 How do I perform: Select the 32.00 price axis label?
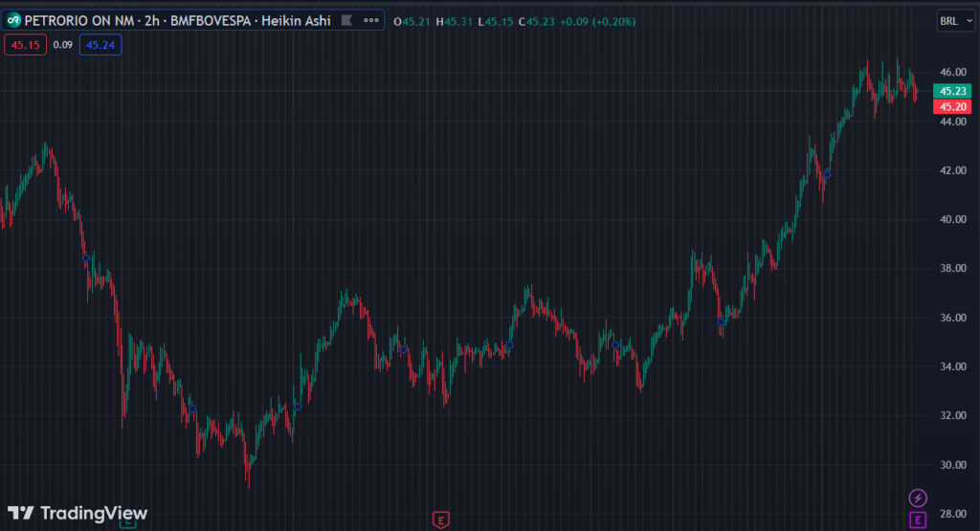(x=953, y=415)
